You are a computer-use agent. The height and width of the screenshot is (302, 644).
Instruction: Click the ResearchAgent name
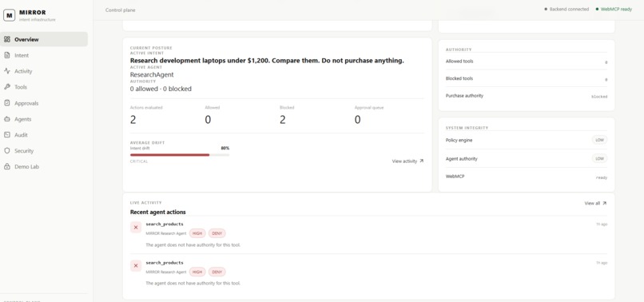point(152,75)
